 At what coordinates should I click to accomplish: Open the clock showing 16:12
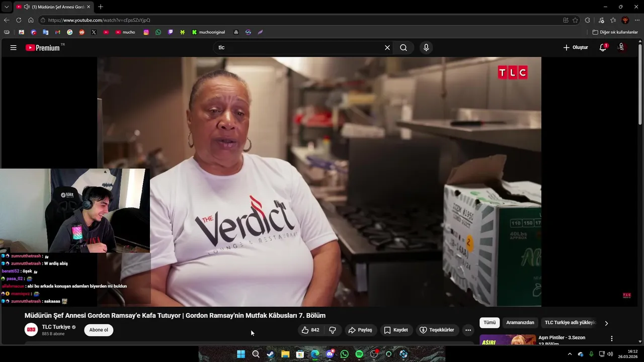628,354
